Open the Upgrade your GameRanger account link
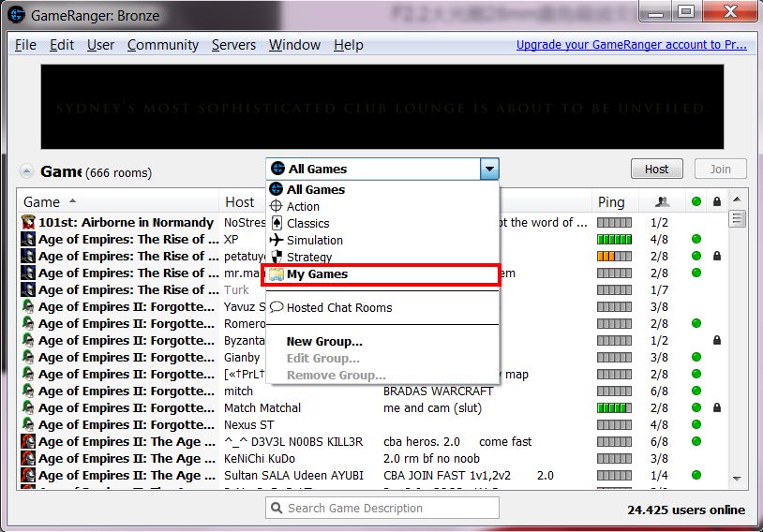 [632, 45]
